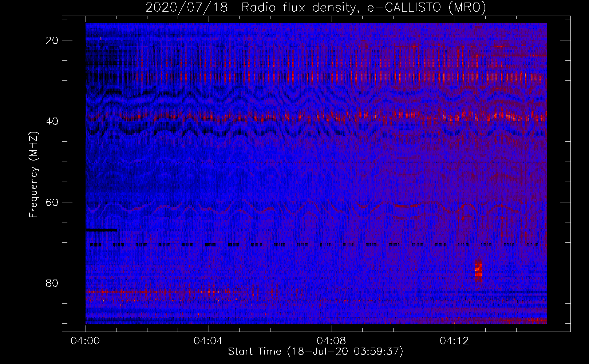Image resolution: width=589 pixels, height=364 pixels.
Task: Click the 'Start Time (18-Jul-20 03:59:37)' label
Action: pos(316,352)
